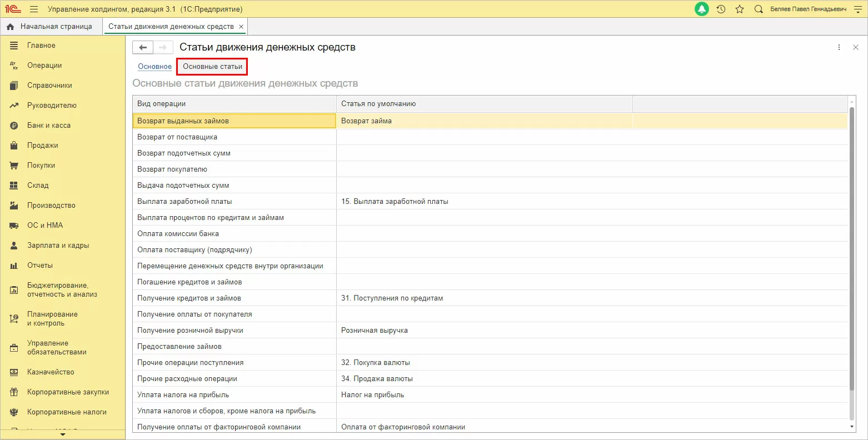Click the Возврат займа default article cell
Image resolution: width=868 pixels, height=440 pixels.
point(485,121)
